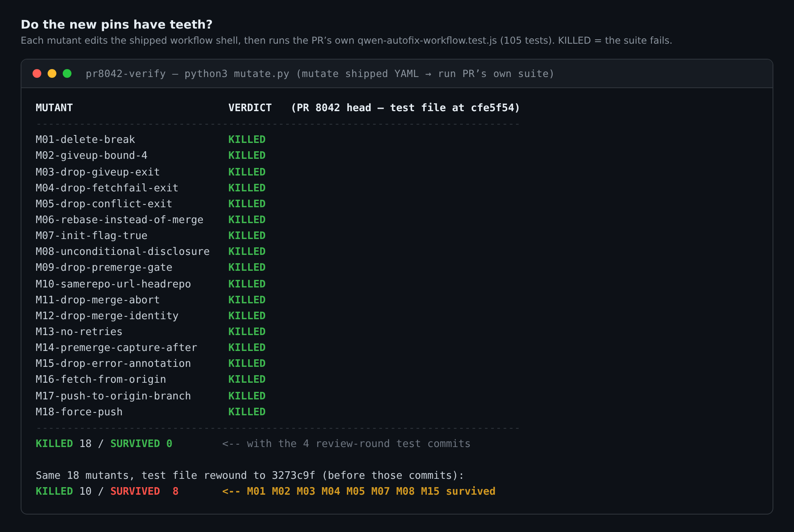Screen dimensions: 794x532
Task: Select the M10-samerepo-url-headrepo row name
Action: [x=114, y=284]
